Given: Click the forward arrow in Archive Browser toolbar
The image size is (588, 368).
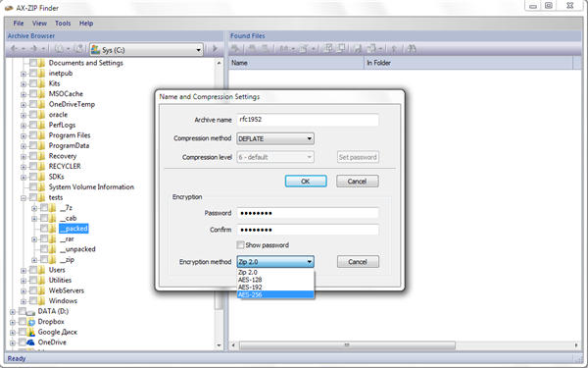Looking at the screenshot, I should (x=33, y=49).
